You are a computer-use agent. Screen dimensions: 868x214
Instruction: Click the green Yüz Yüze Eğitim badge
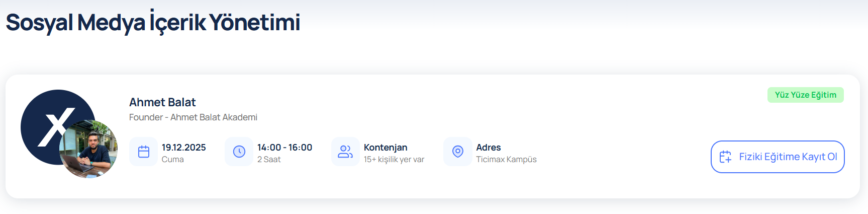805,95
